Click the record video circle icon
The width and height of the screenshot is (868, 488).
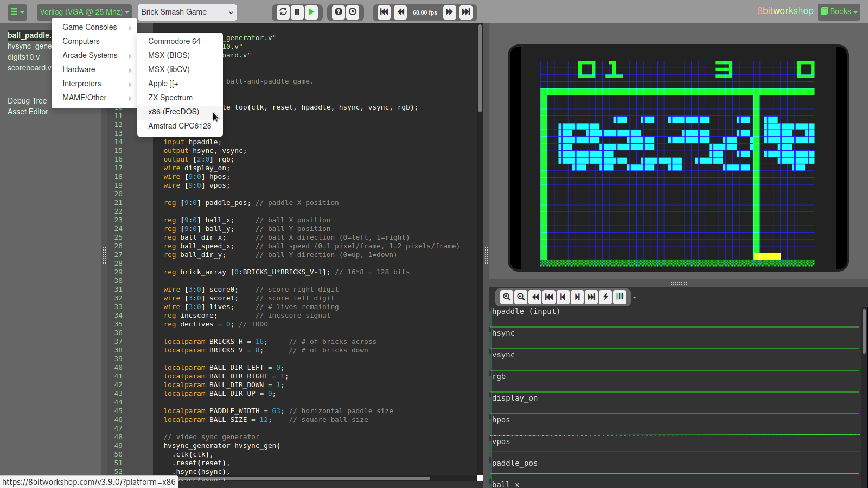(353, 12)
